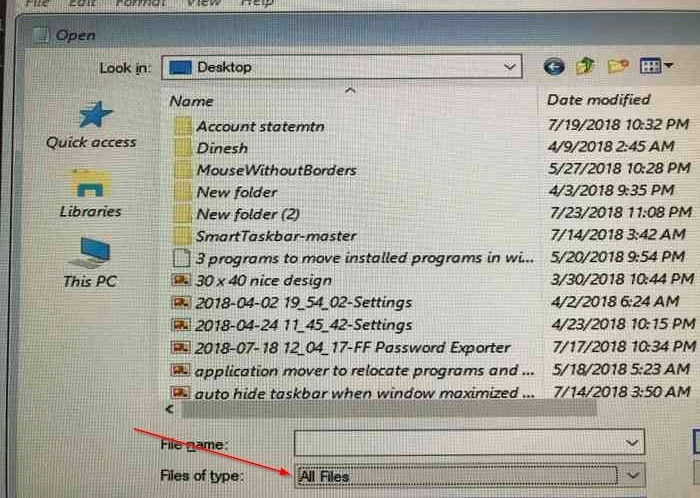700x498 pixels.
Task: Click the horizontal scrollbar left arrow
Action: [x=169, y=409]
